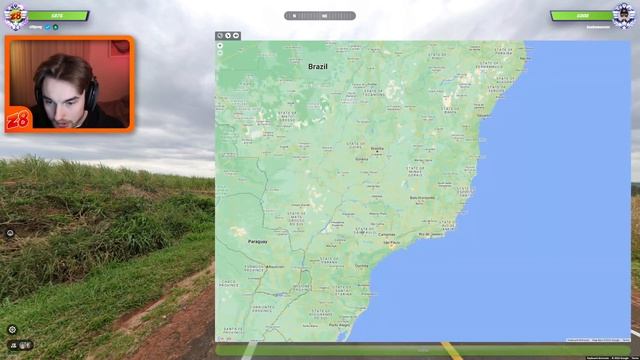The width and height of the screenshot is (640, 360).
Task: Zoom in on the guess map
Action: pyautogui.click(x=220, y=46)
